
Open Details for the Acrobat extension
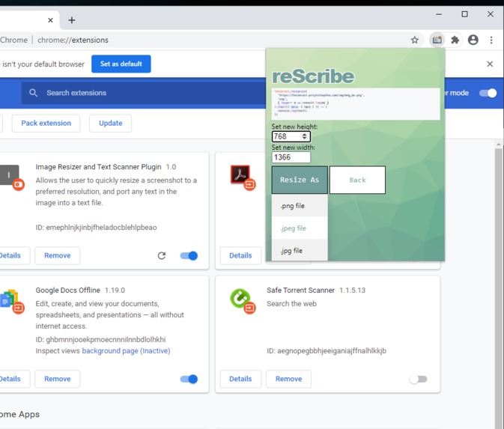click(x=240, y=255)
